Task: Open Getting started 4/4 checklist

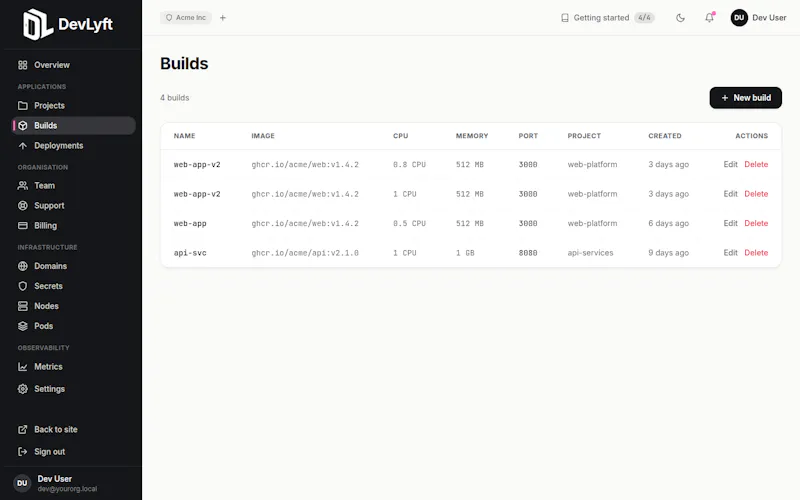Action: coord(607,18)
